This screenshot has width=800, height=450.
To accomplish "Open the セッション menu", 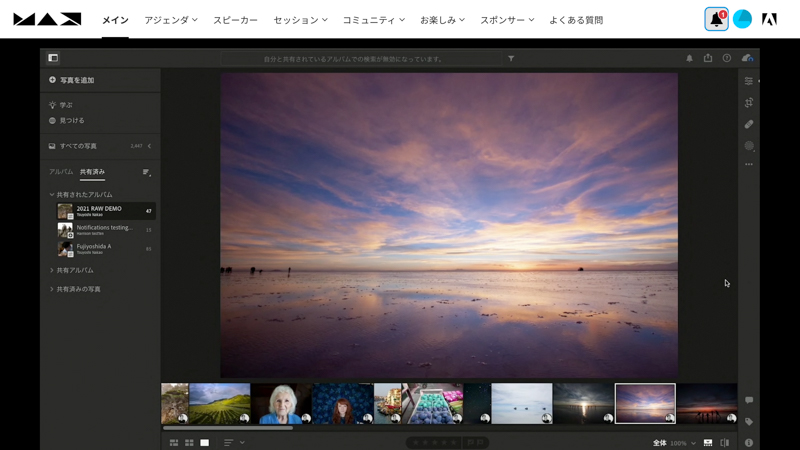I will point(301,20).
